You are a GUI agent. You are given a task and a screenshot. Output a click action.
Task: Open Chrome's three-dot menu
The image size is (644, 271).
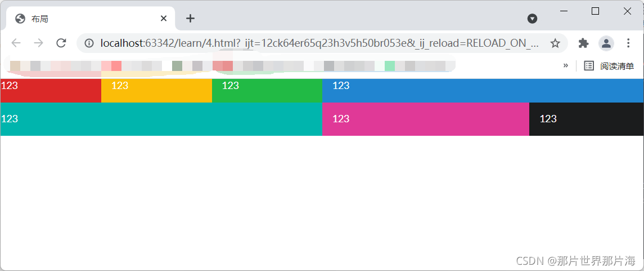(628, 43)
